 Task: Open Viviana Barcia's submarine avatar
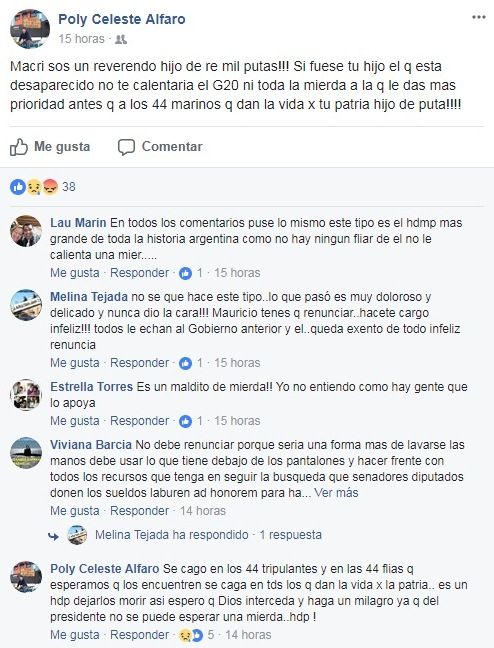(26, 453)
